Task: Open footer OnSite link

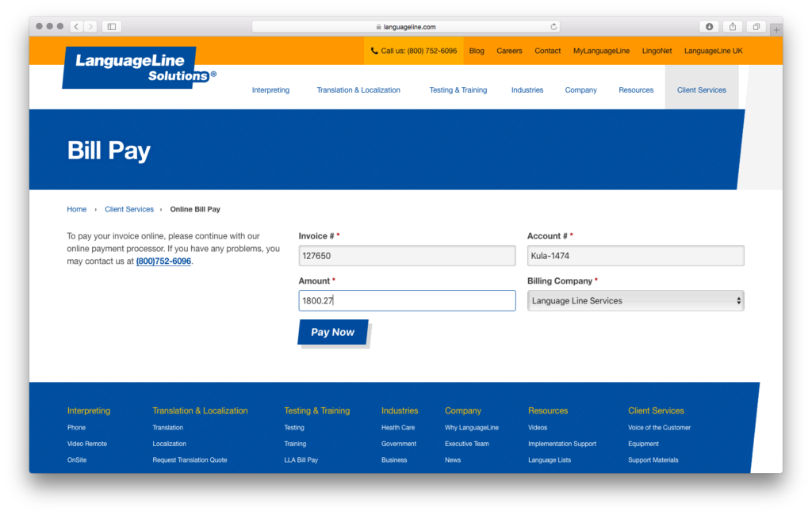Action: tap(77, 460)
